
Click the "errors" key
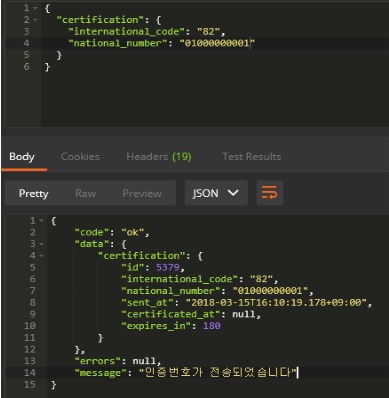coord(98,361)
